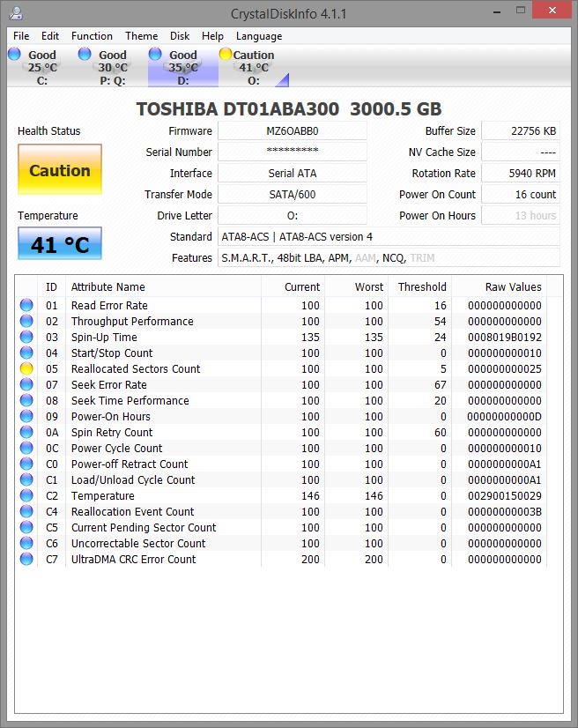Image resolution: width=578 pixels, height=728 pixels.
Task: Open the Edit menu
Action: [x=49, y=36]
